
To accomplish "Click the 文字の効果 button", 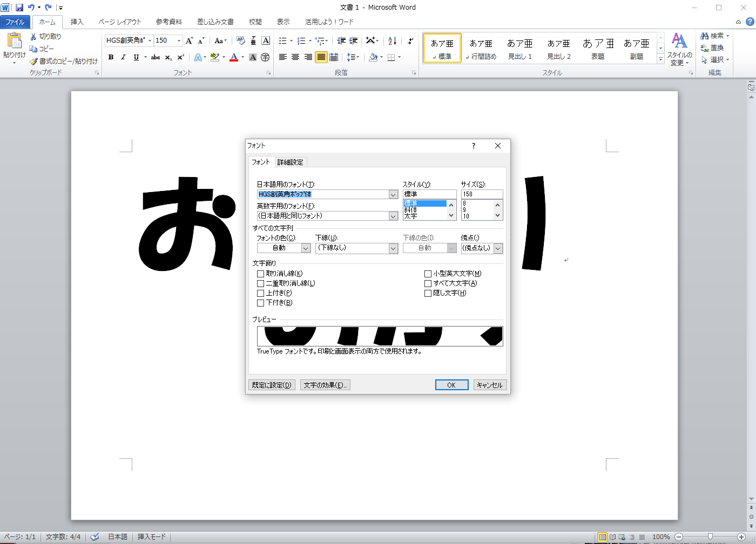I will [x=325, y=385].
